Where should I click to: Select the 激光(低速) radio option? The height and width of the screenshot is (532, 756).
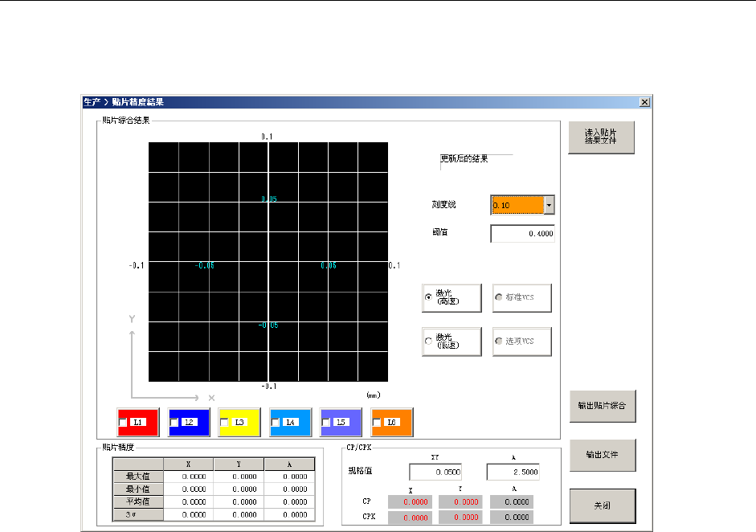click(x=428, y=342)
